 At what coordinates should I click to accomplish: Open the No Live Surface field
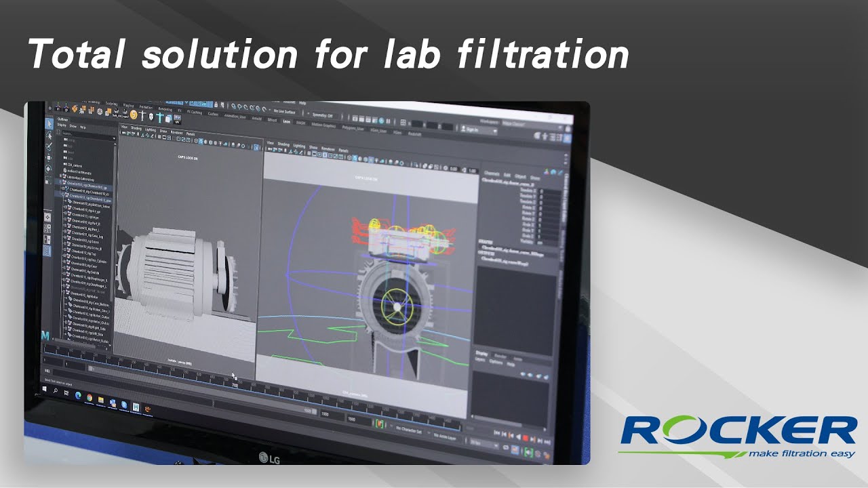point(284,112)
